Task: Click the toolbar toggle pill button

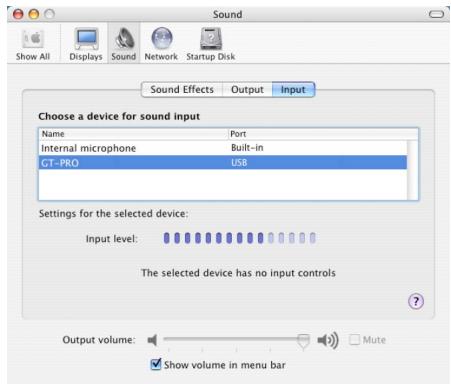Action: (x=436, y=14)
